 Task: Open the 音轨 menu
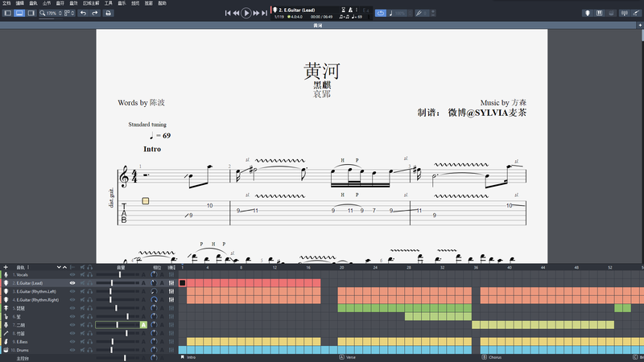click(33, 3)
